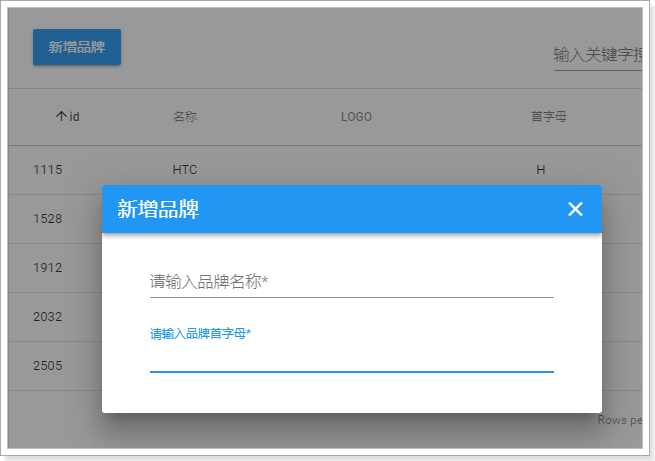Click the H first-letter cell

541,170
